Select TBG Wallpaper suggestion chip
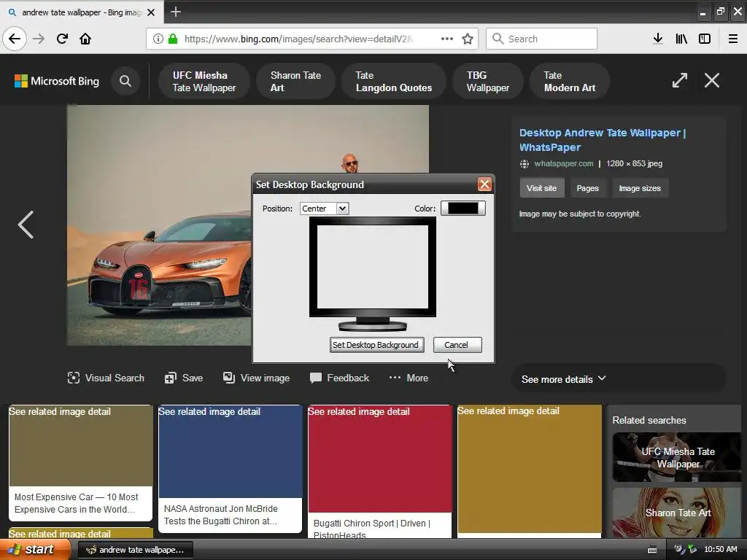This screenshot has height=560, width=747. point(488,82)
